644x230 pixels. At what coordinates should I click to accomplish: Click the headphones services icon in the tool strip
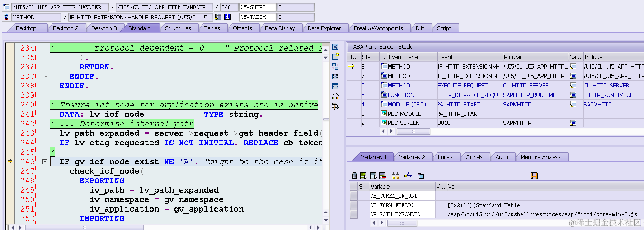(x=335, y=96)
